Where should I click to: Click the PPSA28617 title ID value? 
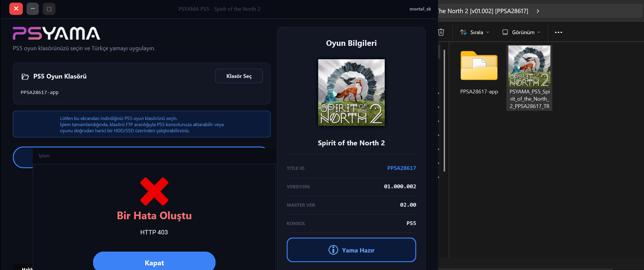[x=402, y=168]
